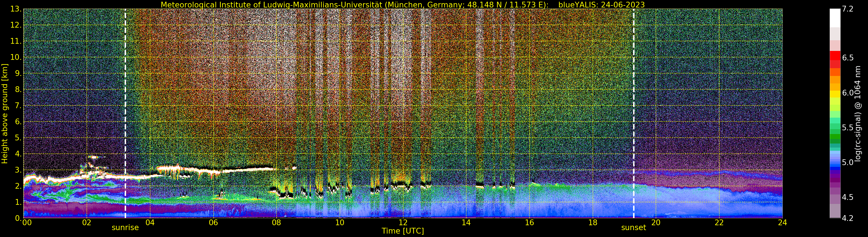Click the purple segment of the colorbar

coord(835,180)
